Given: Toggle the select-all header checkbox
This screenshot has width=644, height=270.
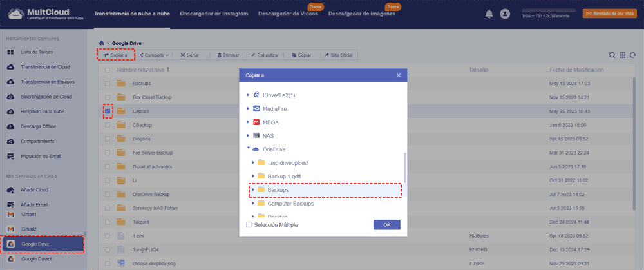Looking at the screenshot, I should [x=108, y=70].
